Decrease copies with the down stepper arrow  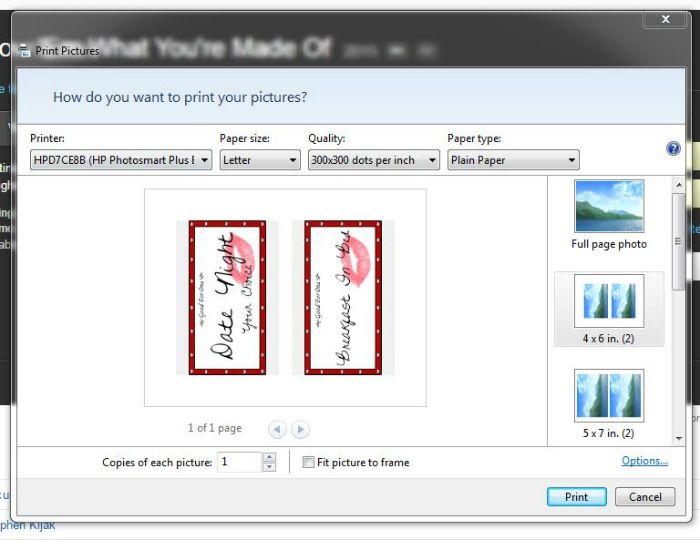click(x=269, y=467)
